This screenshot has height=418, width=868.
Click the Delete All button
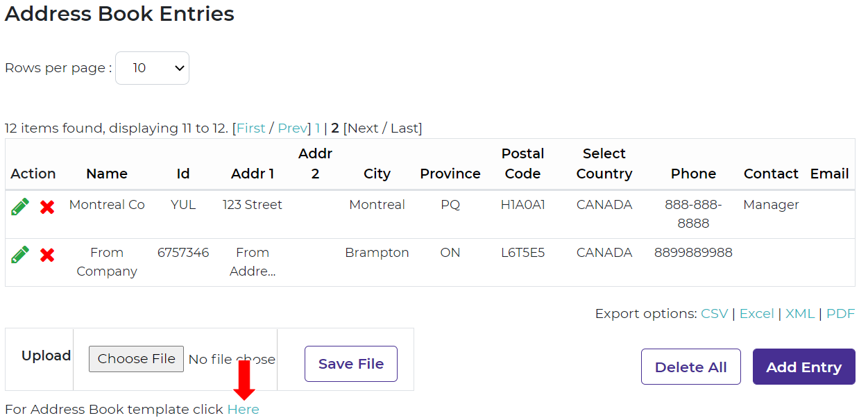690,367
